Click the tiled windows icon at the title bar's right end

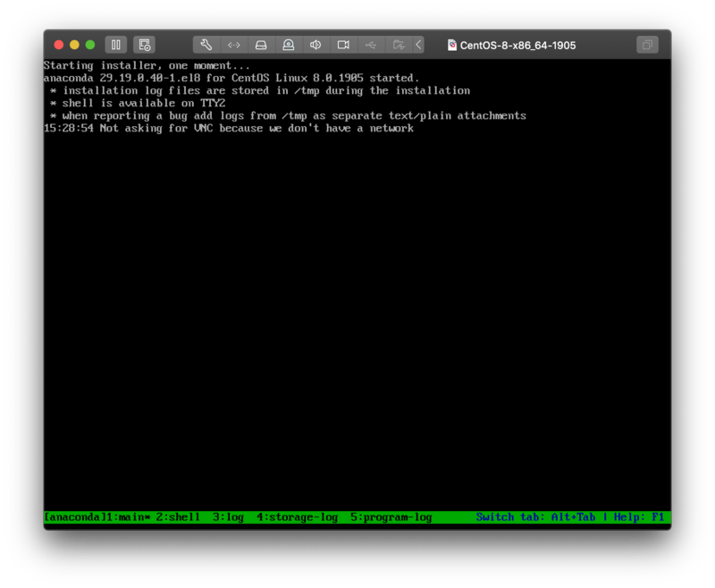coord(647,45)
